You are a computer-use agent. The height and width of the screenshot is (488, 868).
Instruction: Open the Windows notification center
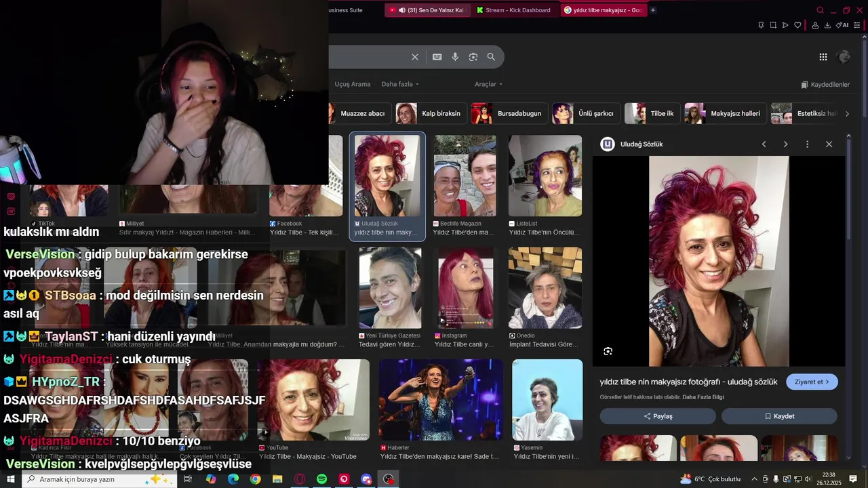(x=853, y=479)
